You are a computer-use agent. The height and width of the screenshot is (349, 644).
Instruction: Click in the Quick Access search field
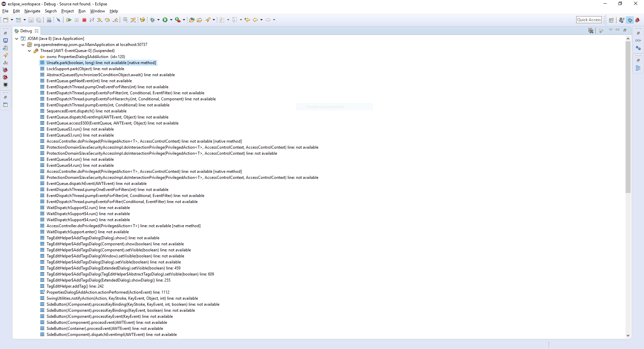click(x=589, y=20)
